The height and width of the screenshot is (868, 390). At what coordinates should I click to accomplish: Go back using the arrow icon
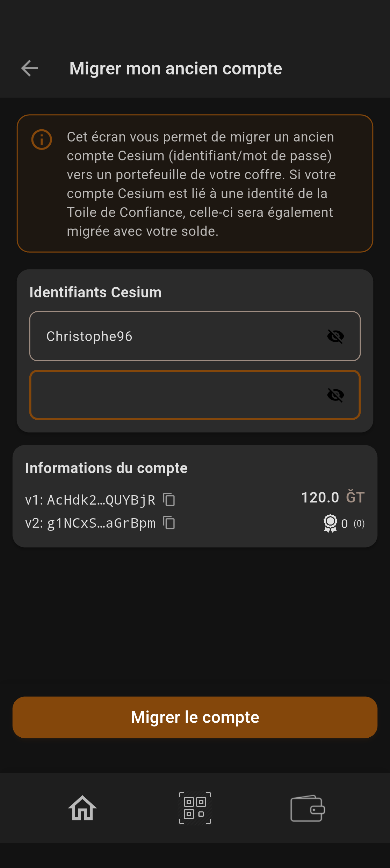pyautogui.click(x=29, y=68)
